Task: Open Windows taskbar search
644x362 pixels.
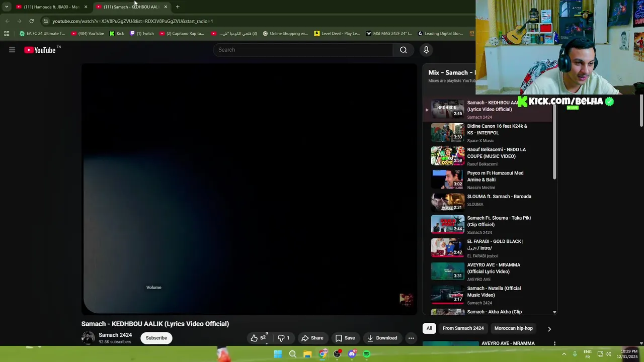Action: (x=292, y=354)
